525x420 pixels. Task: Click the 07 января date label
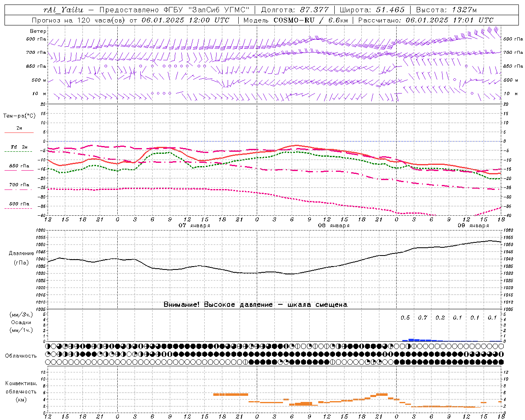coord(194,226)
